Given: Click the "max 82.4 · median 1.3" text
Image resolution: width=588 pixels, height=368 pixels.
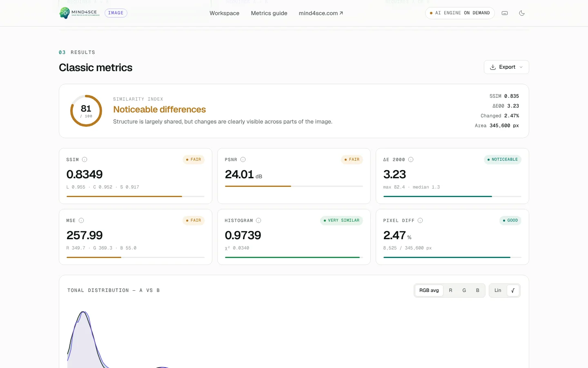Looking at the screenshot, I should (412, 187).
